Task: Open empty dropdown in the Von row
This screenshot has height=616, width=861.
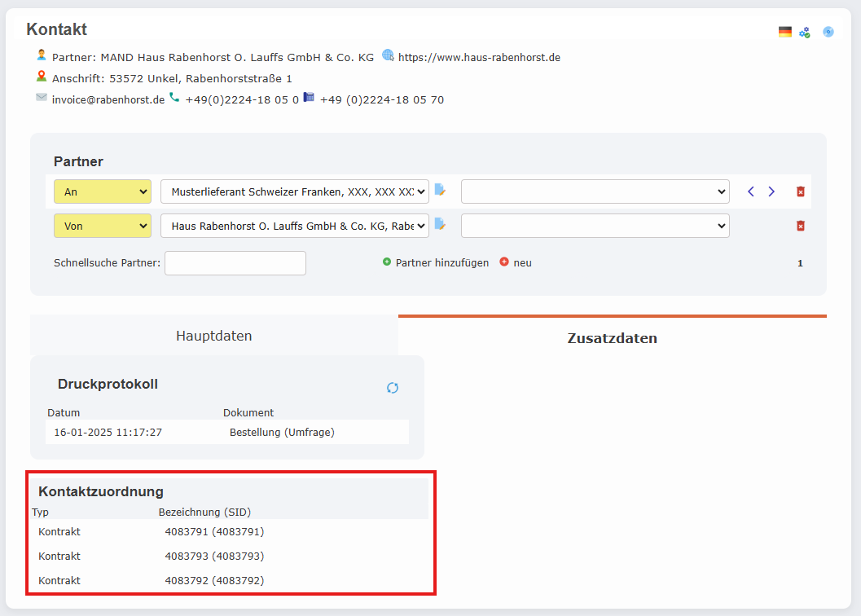Action: click(x=595, y=226)
